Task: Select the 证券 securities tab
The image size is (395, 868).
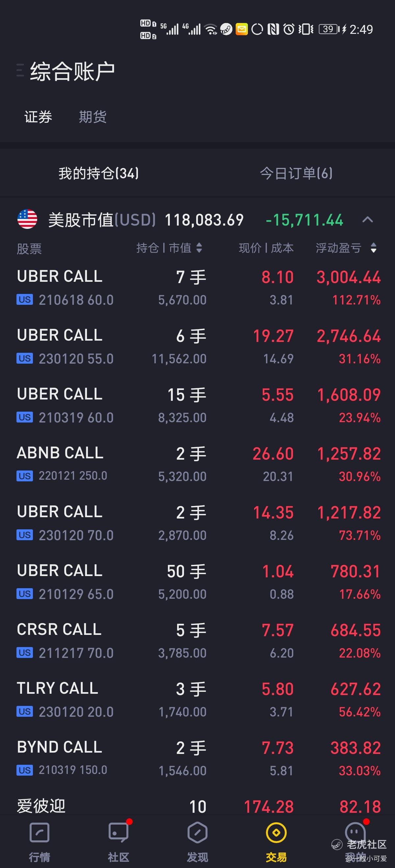Action: 38,117
